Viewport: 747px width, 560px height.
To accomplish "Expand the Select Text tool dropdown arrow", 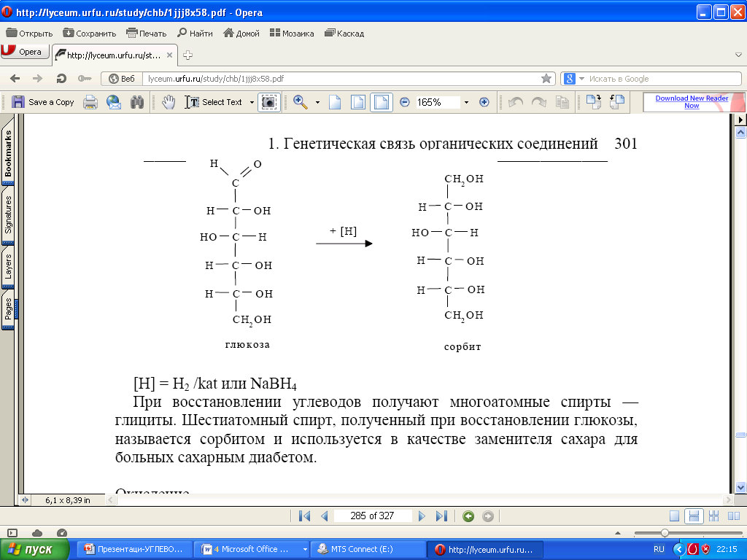I will (x=252, y=102).
